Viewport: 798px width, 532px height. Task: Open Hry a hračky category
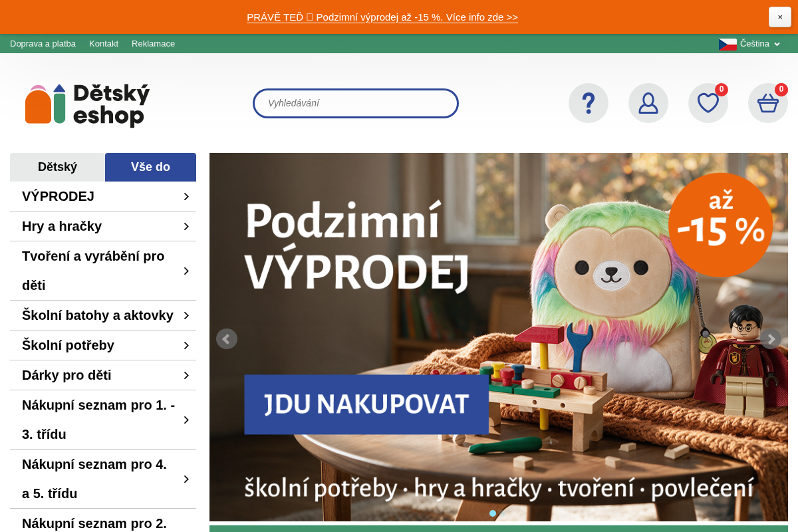(x=62, y=226)
